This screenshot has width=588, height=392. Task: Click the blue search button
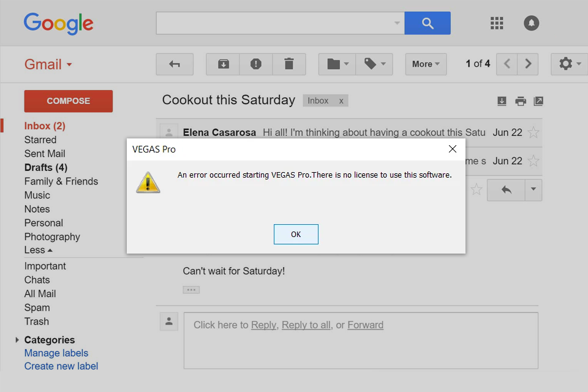tap(428, 23)
